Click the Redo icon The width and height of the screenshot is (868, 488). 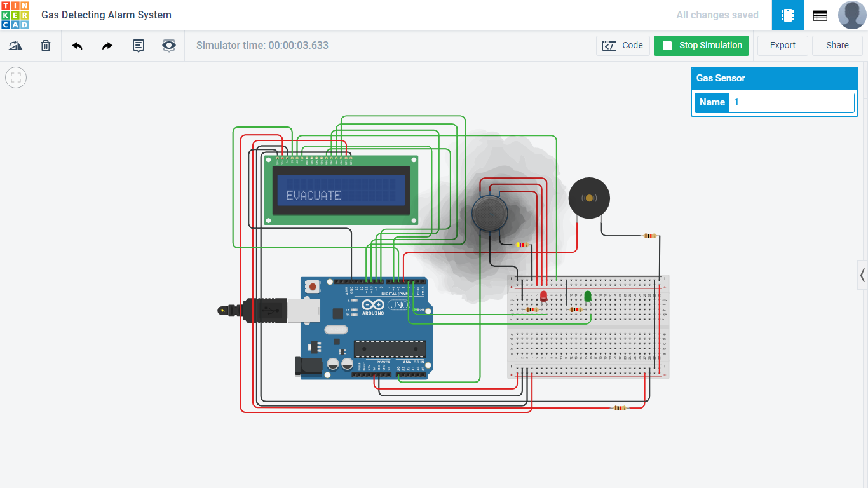107,45
